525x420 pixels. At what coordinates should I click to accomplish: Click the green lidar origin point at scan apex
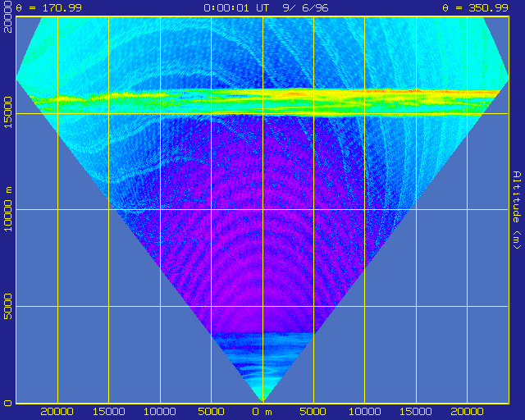point(262,398)
